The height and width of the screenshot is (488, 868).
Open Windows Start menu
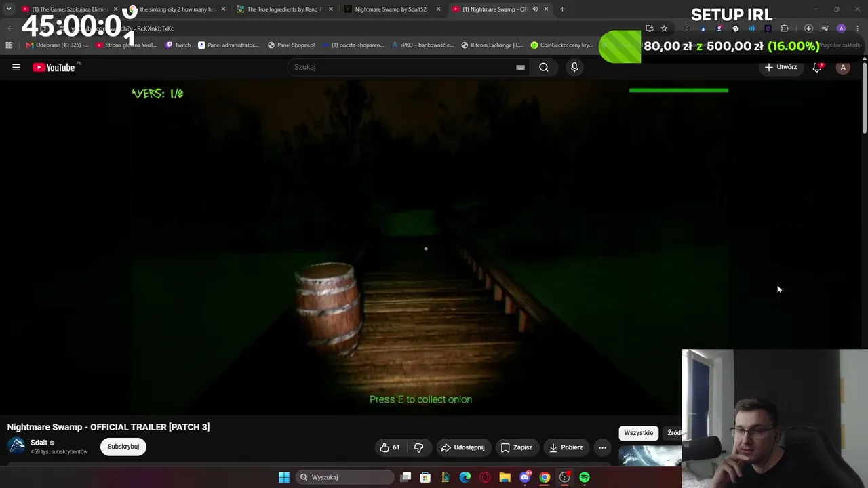pos(284,477)
